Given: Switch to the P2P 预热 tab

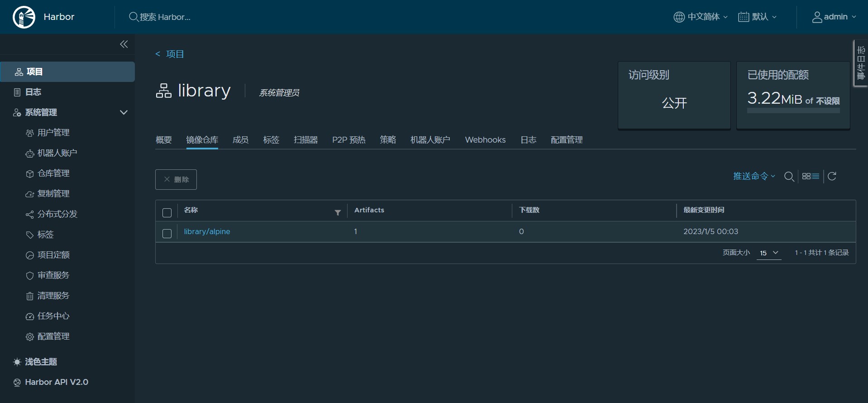Looking at the screenshot, I should click(349, 140).
